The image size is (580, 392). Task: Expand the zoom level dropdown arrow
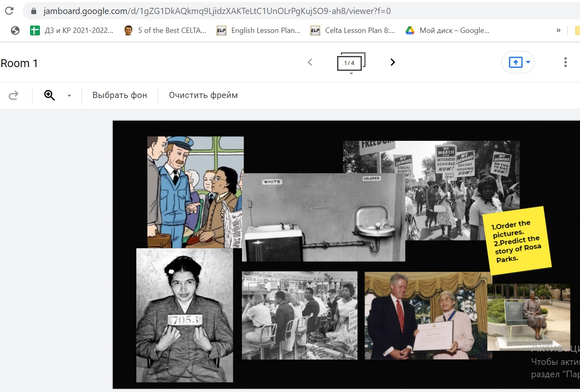69,96
